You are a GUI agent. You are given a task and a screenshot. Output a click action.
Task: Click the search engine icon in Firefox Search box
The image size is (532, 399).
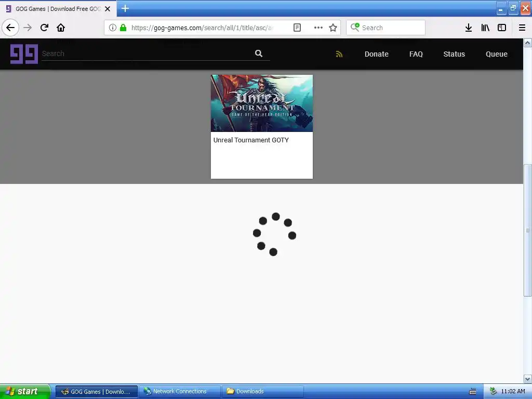click(354, 27)
